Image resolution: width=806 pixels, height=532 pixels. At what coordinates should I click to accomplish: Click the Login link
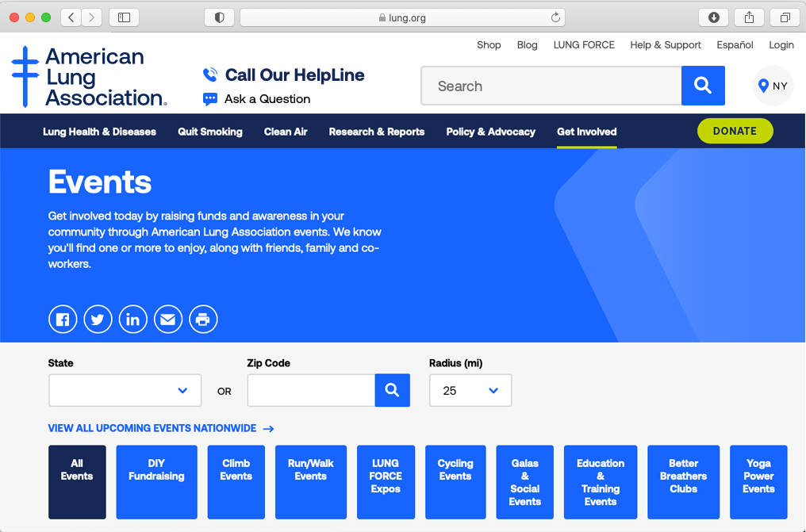tap(781, 45)
